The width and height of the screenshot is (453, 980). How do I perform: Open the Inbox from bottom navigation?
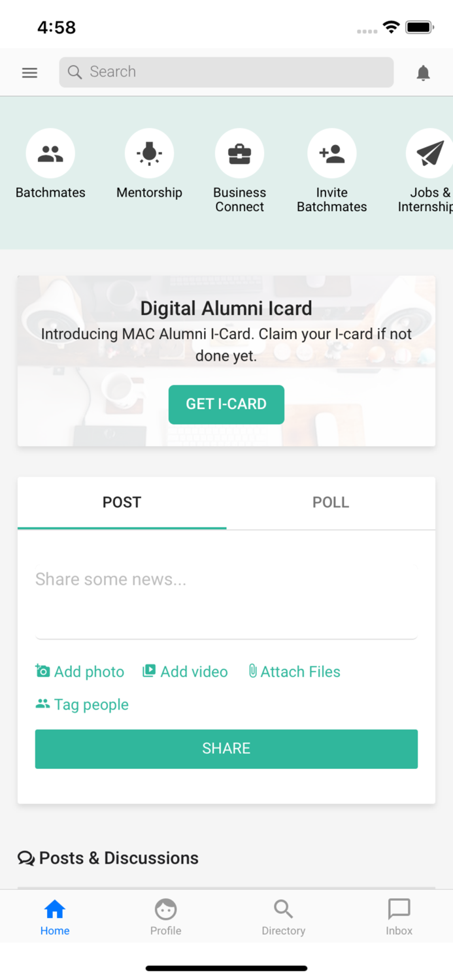point(399,908)
